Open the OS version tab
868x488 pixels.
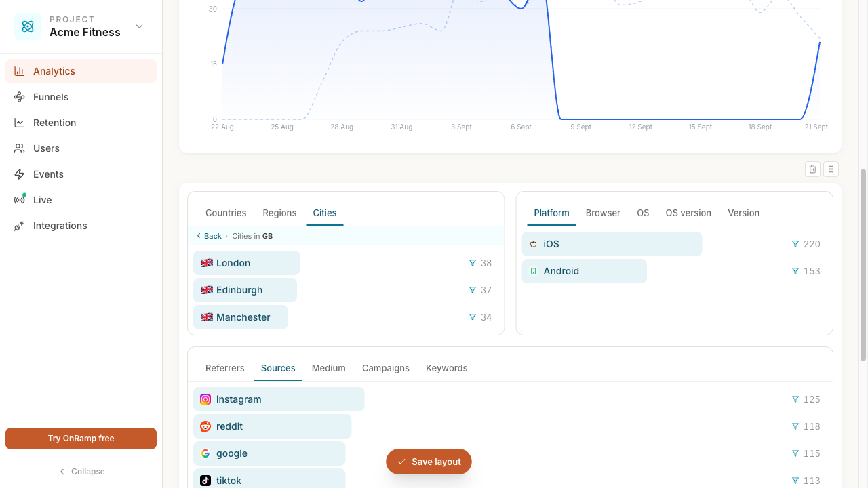(x=688, y=213)
